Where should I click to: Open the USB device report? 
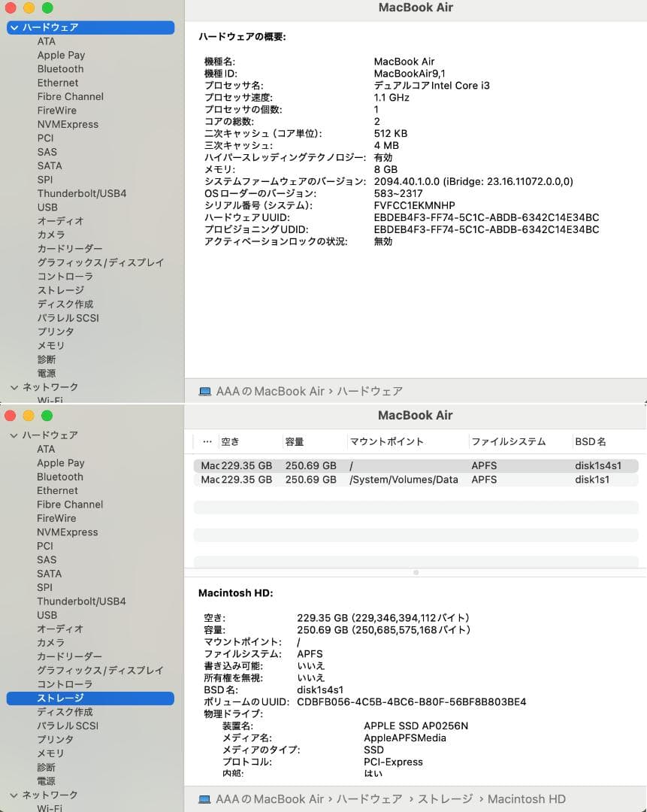coord(46,207)
